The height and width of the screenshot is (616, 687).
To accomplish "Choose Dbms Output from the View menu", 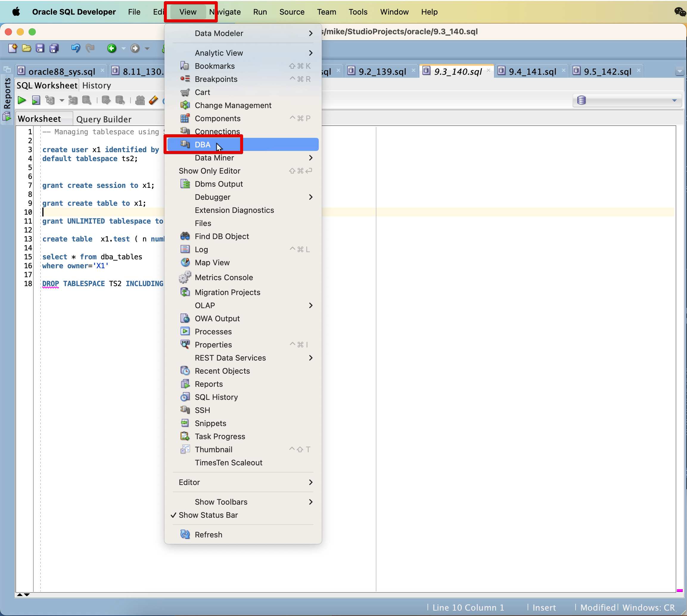I will (x=219, y=184).
